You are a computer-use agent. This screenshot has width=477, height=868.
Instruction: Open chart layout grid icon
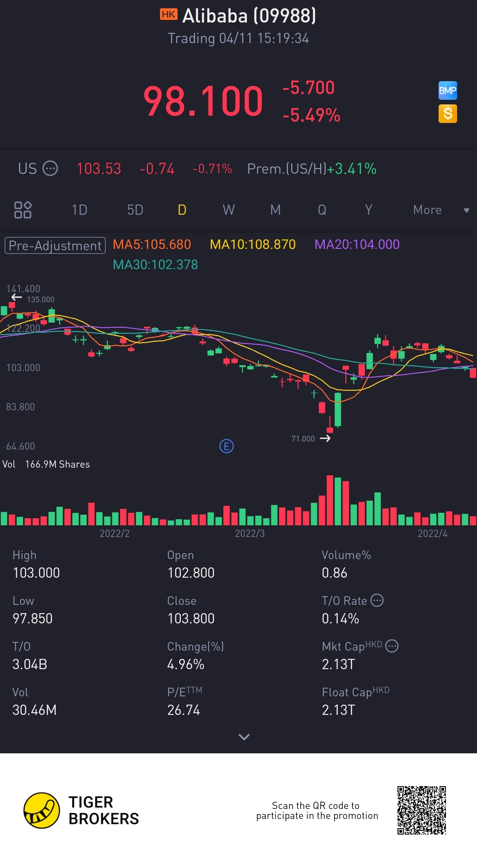coord(23,210)
